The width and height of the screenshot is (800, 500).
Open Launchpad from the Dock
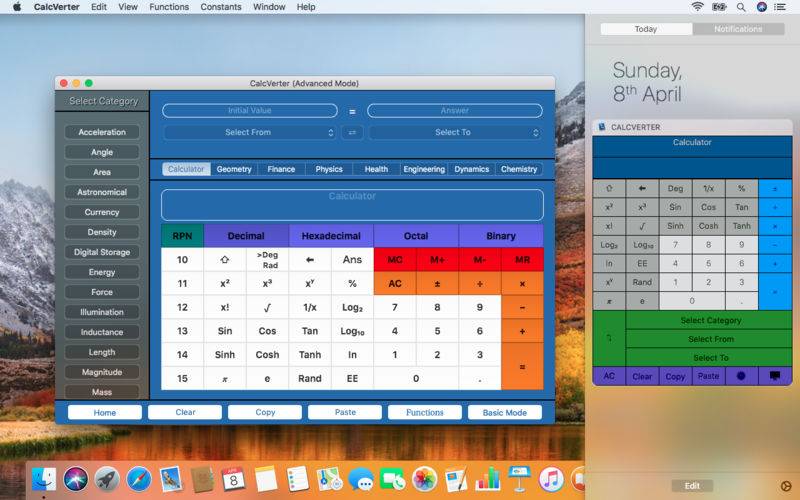107,479
